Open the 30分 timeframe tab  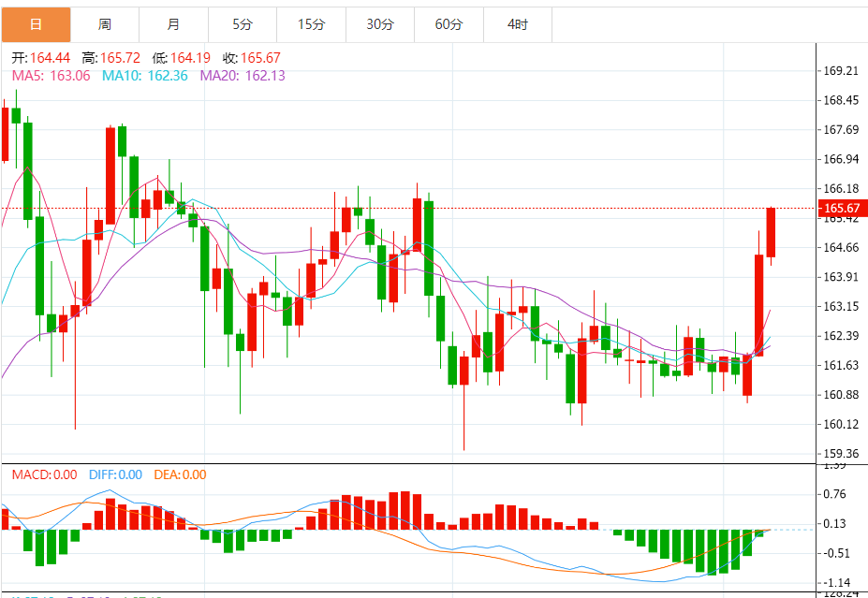tap(380, 24)
